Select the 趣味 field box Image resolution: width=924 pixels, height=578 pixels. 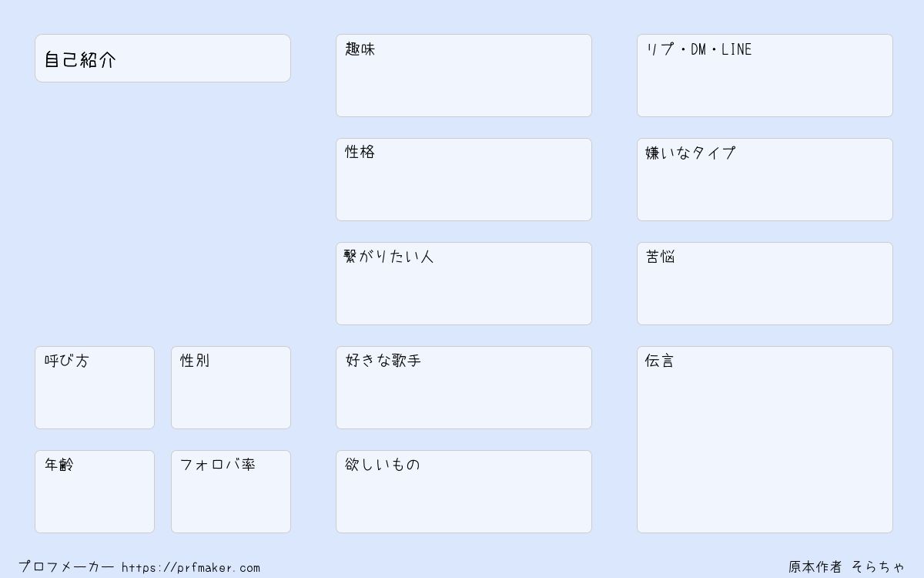pyautogui.click(x=464, y=76)
